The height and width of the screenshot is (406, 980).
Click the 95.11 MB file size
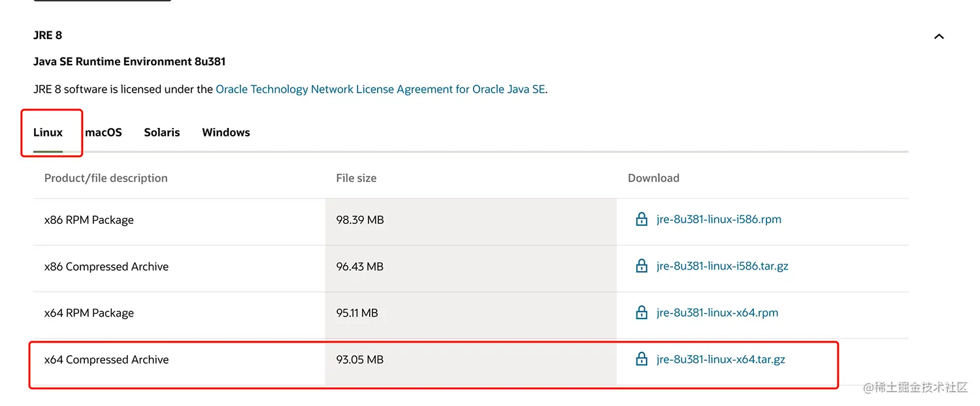point(357,313)
